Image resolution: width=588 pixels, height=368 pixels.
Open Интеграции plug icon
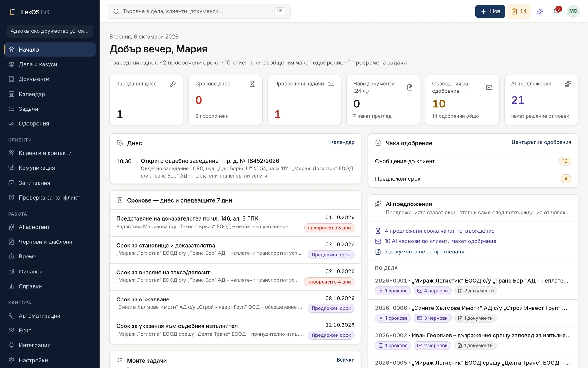11,345
